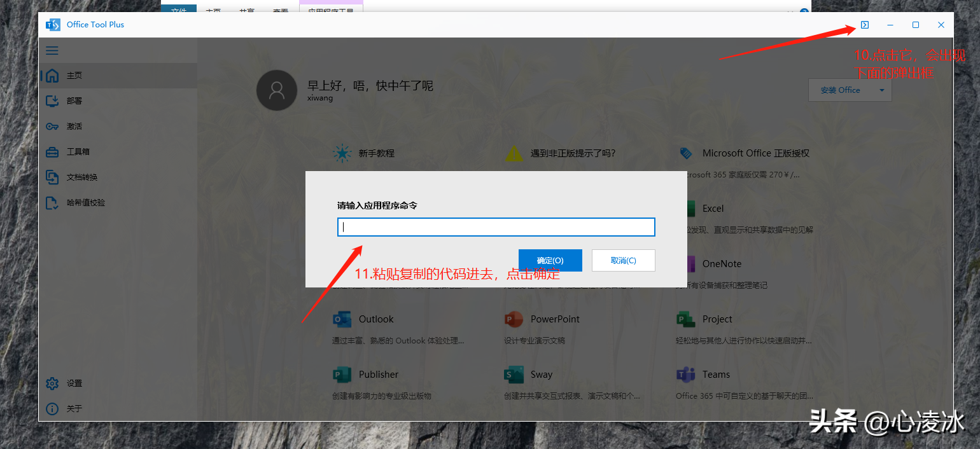
Task: Click the command input text field
Action: tap(496, 227)
